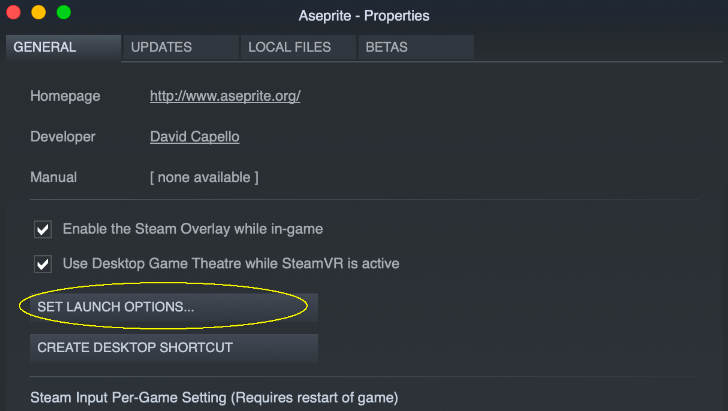Close the Properties window with red button

(x=13, y=12)
